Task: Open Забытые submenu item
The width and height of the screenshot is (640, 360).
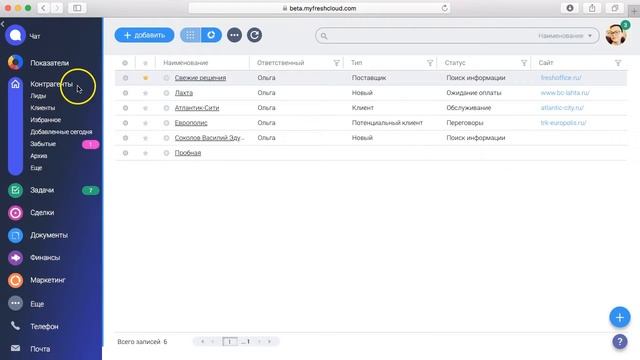Action: [43, 144]
